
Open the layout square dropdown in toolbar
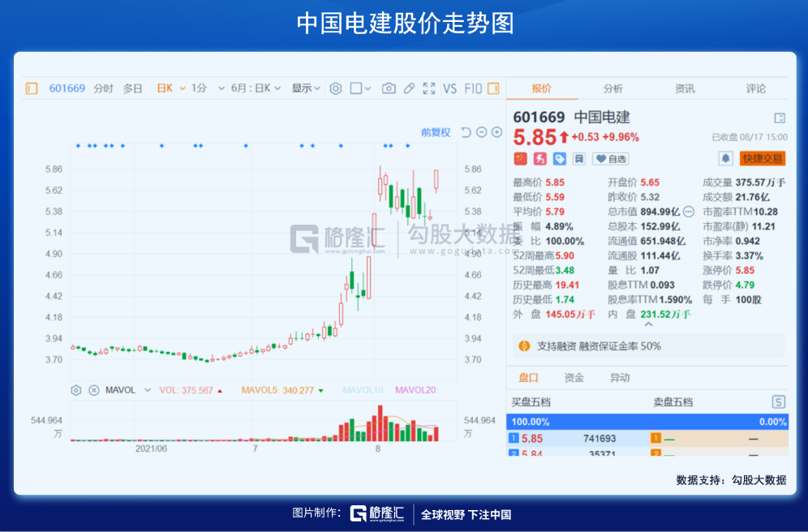[x=360, y=88]
